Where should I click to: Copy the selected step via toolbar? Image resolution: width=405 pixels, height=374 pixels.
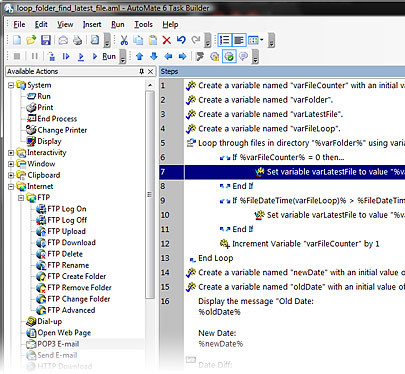(x=138, y=40)
